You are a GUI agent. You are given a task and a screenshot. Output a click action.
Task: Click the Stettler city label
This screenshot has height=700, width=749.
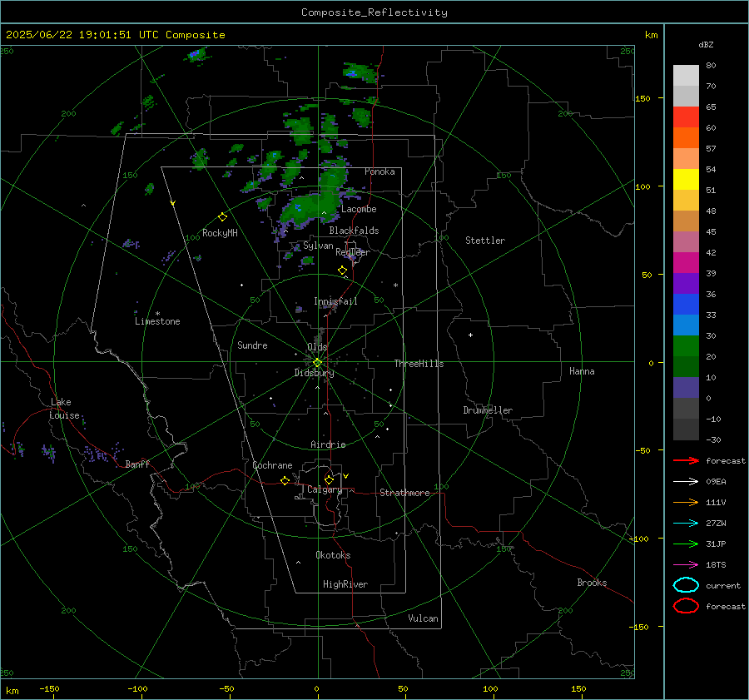point(485,241)
